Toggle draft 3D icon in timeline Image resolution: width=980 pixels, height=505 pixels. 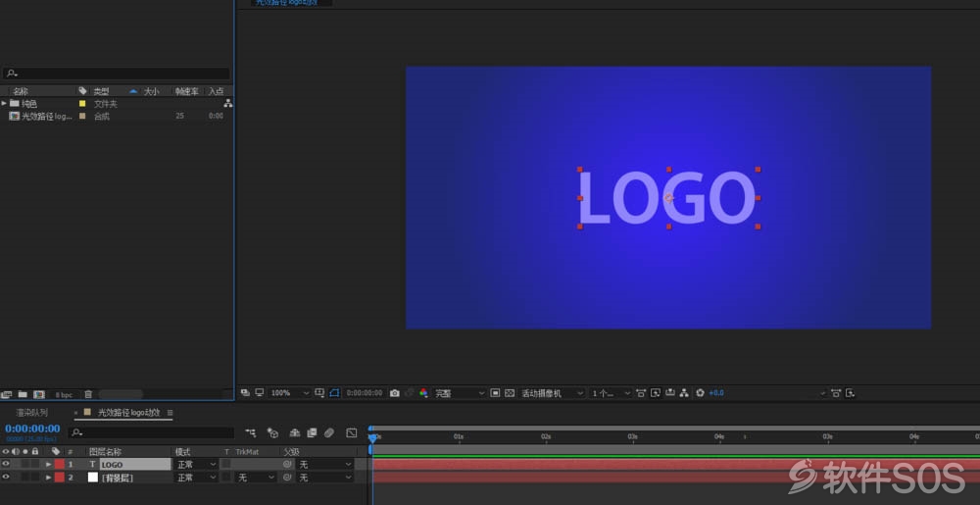(x=272, y=432)
